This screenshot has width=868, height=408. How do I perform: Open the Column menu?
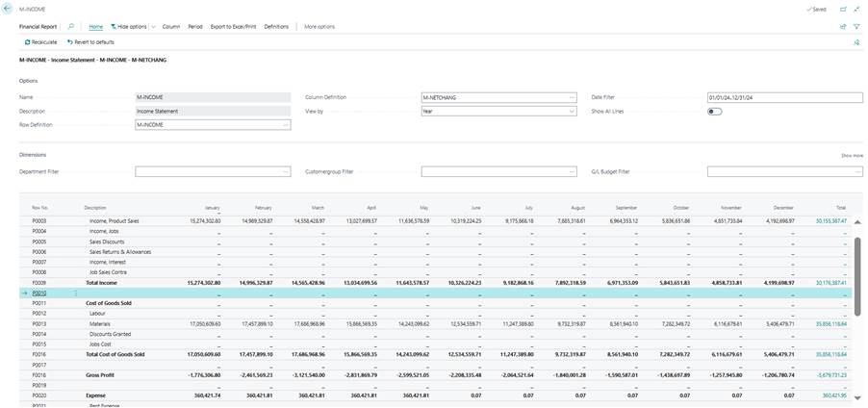pyautogui.click(x=171, y=27)
